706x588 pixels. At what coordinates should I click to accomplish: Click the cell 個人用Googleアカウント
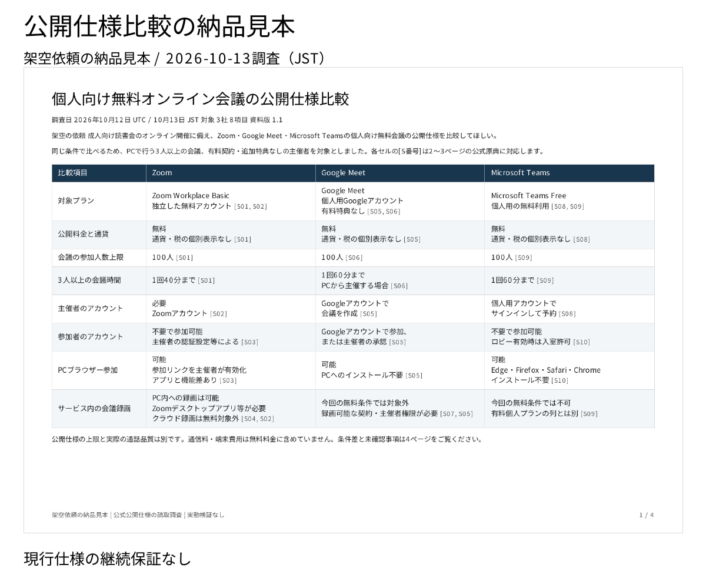click(x=400, y=201)
